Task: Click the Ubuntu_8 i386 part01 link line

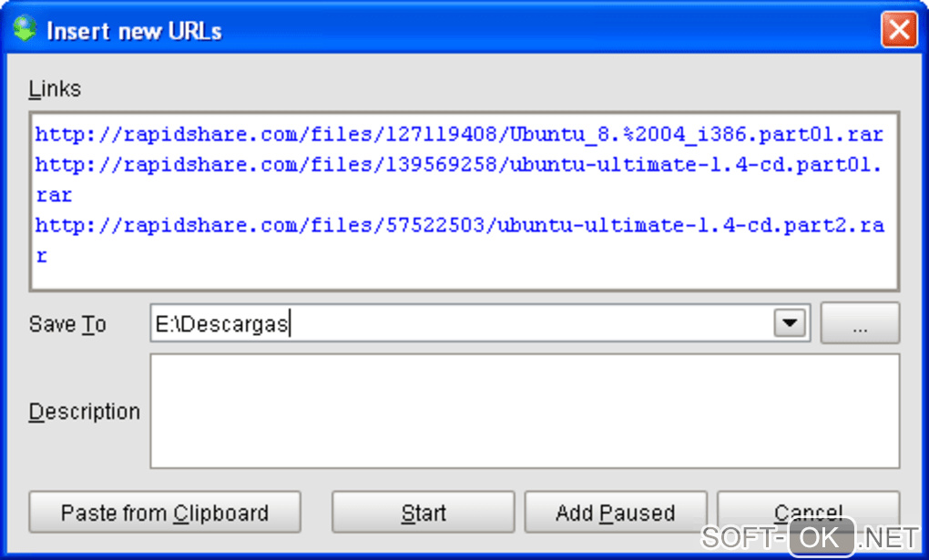Action: pyautogui.click(x=459, y=135)
